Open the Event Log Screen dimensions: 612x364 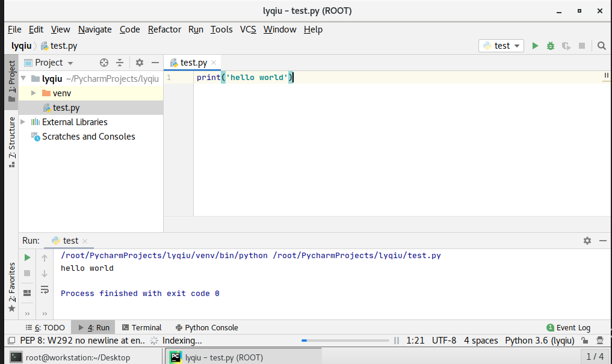pyautogui.click(x=568, y=328)
